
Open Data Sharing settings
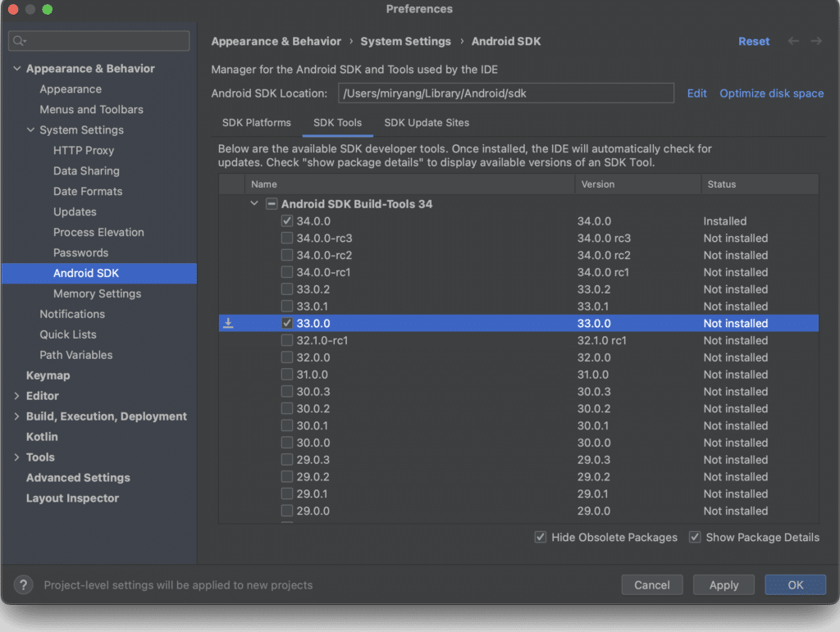pyautogui.click(x=86, y=171)
